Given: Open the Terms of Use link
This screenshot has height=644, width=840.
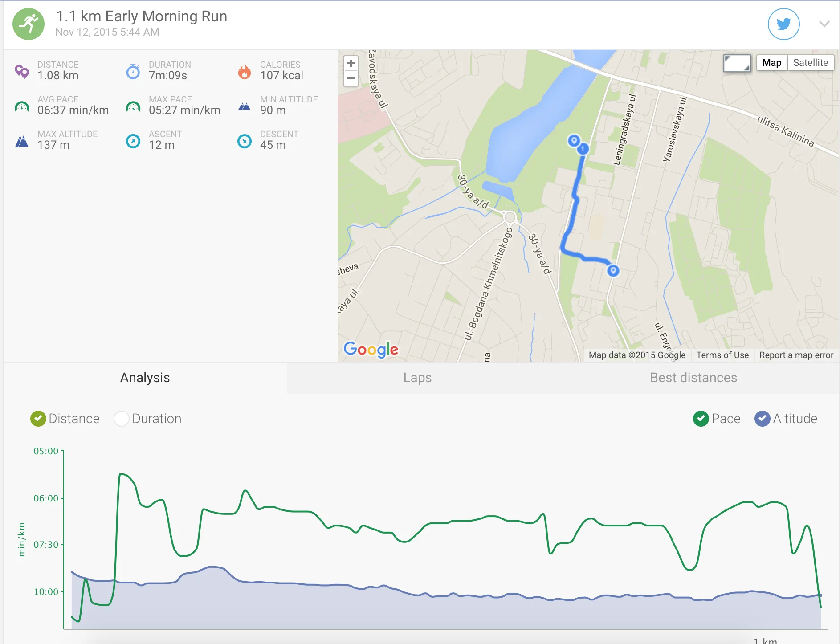Looking at the screenshot, I should click(x=722, y=355).
